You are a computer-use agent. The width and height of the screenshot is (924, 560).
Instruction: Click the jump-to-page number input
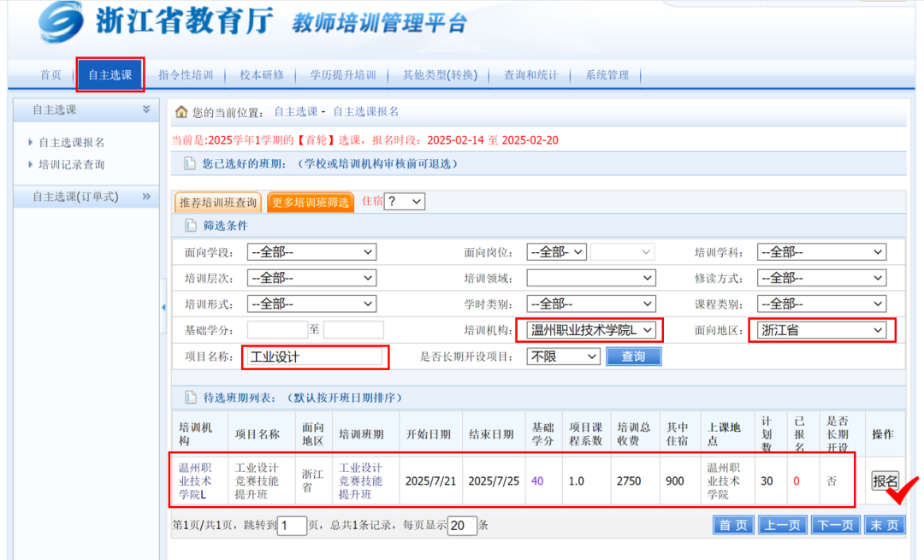click(292, 525)
